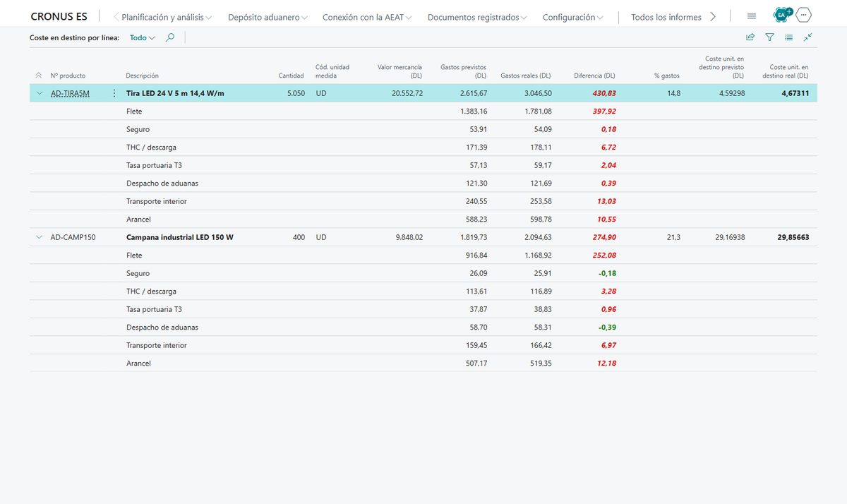Collapse the AD-TIRA5M product row
Viewport: 847px width, 504px height.
(39, 93)
